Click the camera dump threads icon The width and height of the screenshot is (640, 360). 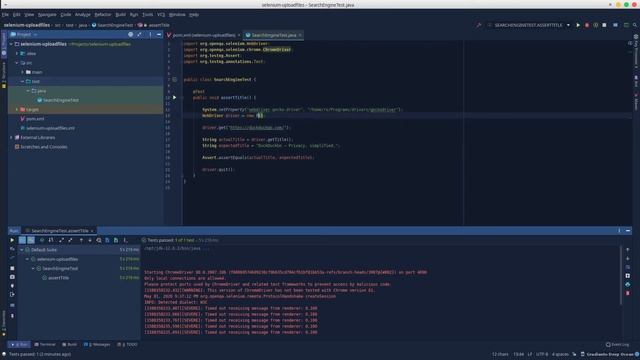point(12,277)
